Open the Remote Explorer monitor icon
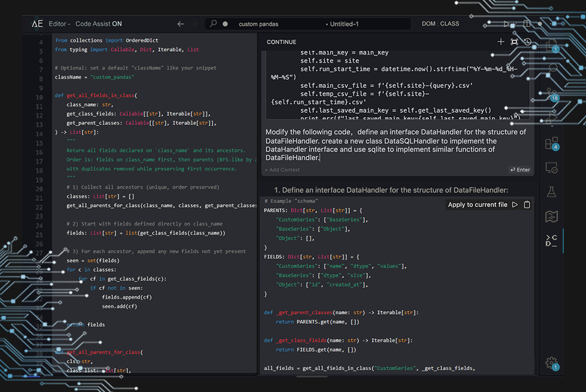 (x=551, y=168)
